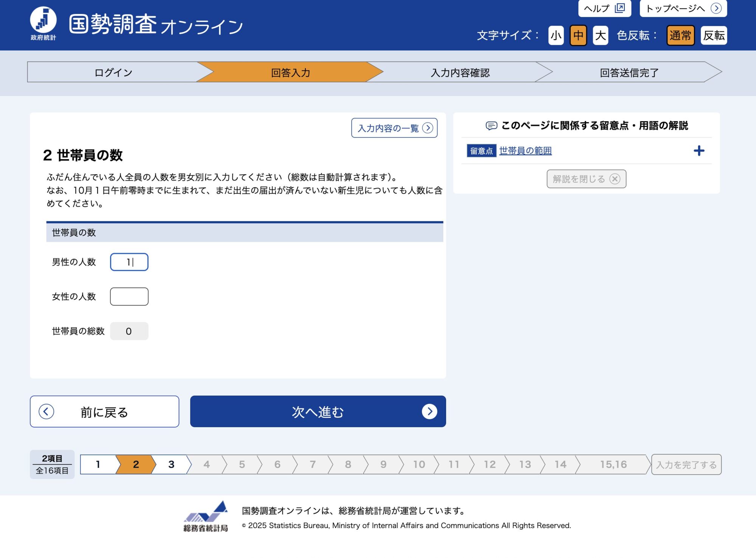Click the circled arrow on 入力内容の一覧
The image size is (756, 558).
point(428,128)
